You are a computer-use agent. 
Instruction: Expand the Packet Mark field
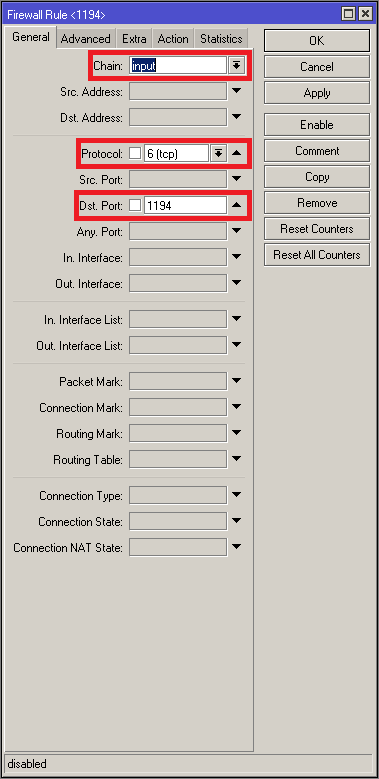pyautogui.click(x=236, y=381)
